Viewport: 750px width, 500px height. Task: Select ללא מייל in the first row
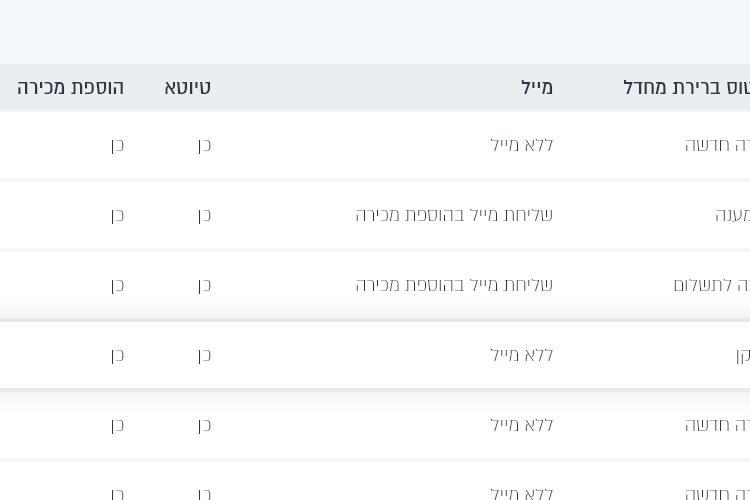pyautogui.click(x=521, y=145)
